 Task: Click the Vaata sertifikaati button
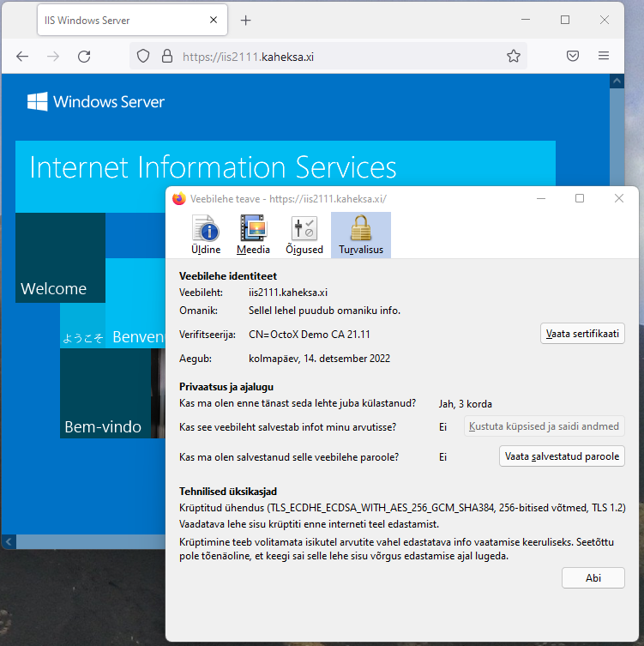[582, 334]
